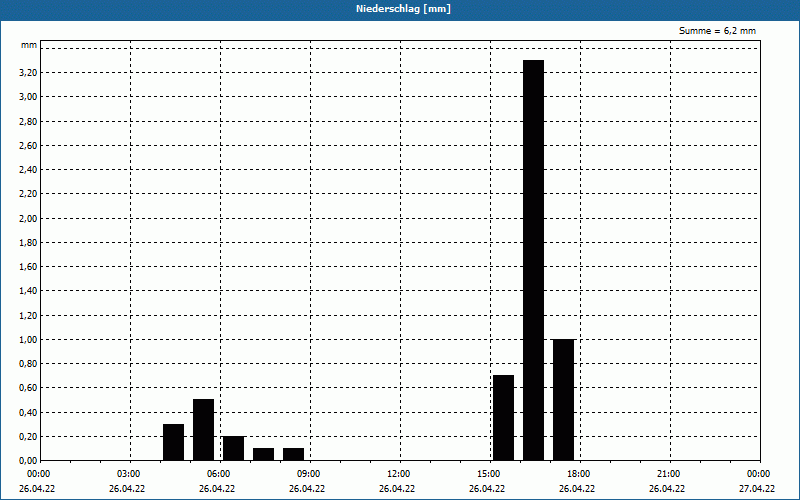Select the 1,80 y-axis label
This screenshot has width=800, height=500.
(28, 243)
